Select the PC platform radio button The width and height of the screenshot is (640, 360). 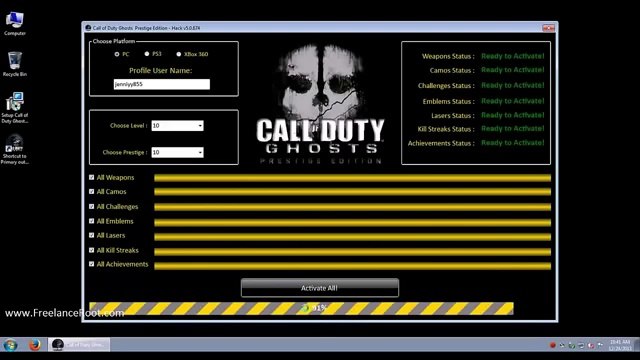click(117, 54)
